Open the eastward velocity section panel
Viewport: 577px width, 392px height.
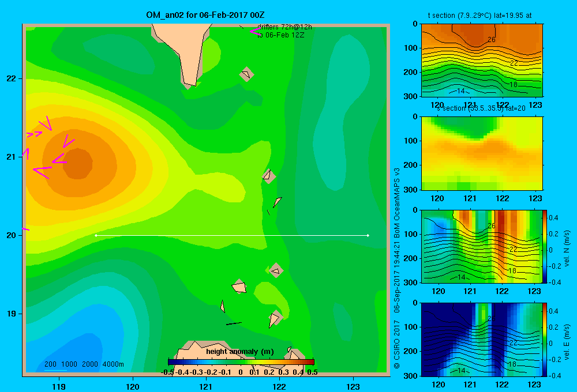tap(482, 340)
